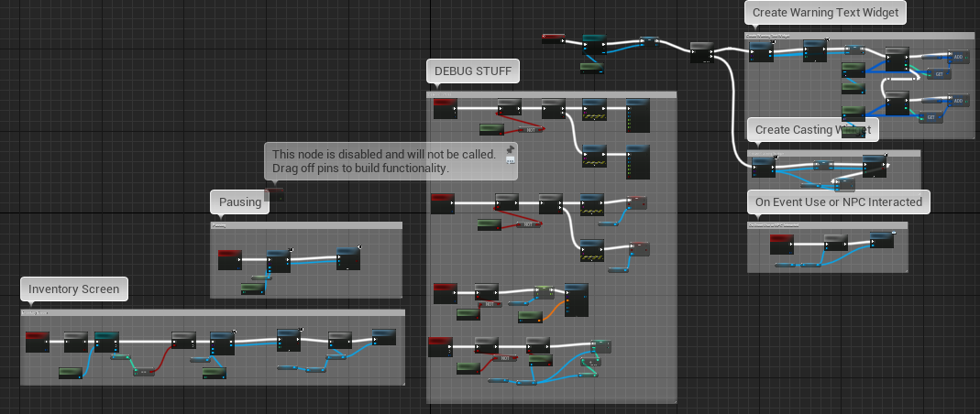Select the NOT node in the first DEBUG STUFF row

pyautogui.click(x=531, y=130)
